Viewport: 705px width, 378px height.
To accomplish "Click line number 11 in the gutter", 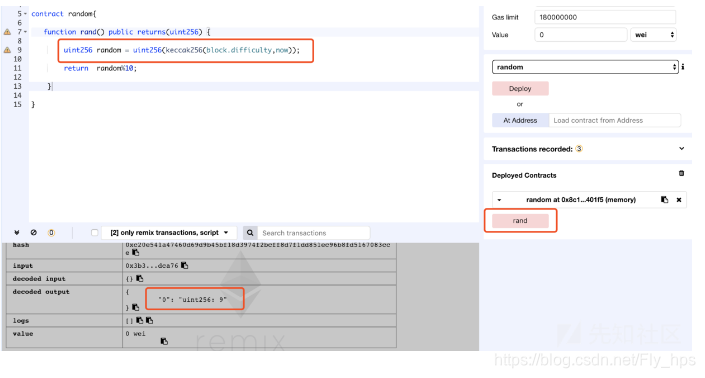I will click(17, 68).
